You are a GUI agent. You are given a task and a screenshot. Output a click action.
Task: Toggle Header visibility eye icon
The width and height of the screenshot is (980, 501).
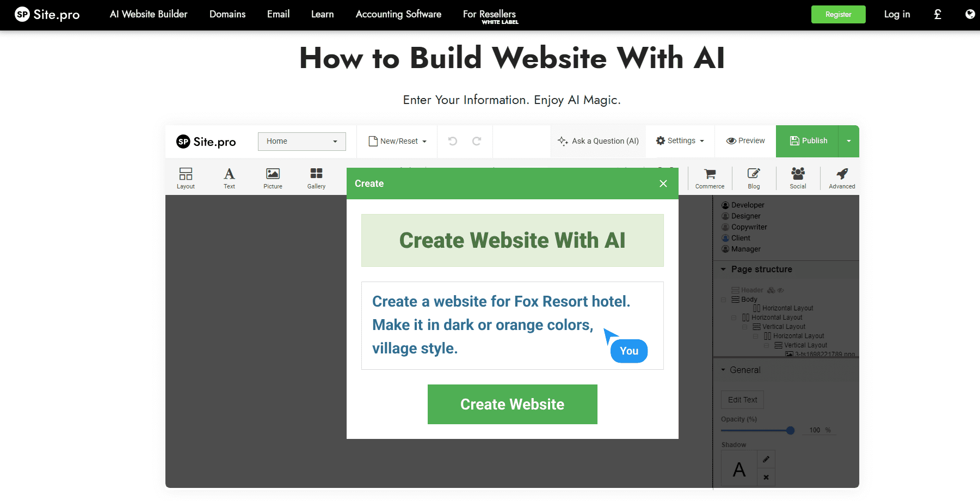coord(781,290)
